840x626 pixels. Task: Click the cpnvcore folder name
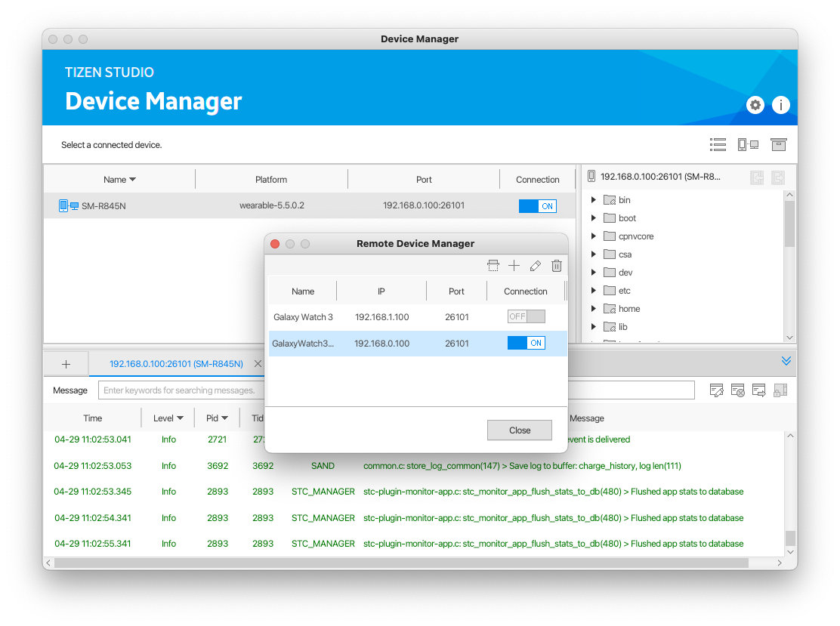pos(636,236)
